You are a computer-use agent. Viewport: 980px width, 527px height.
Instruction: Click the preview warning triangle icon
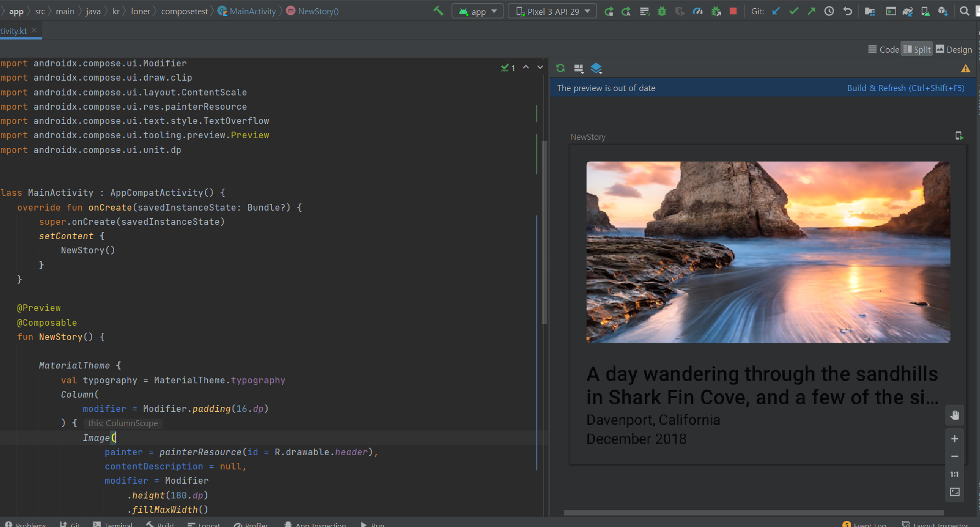pyautogui.click(x=966, y=69)
